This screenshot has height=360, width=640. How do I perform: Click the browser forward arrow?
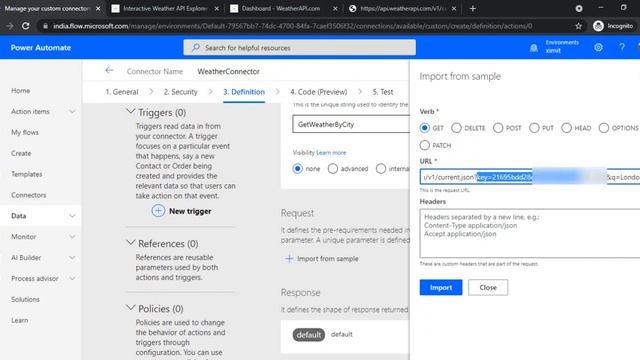click(x=9, y=26)
